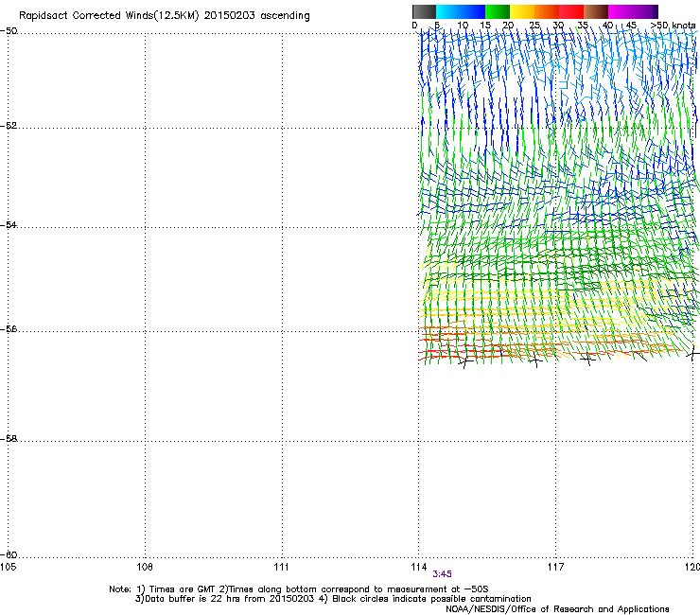The width and height of the screenshot is (700, 615).
Task: Click the 'Data buffer is 22 hrs' note line
Action: click(333, 599)
